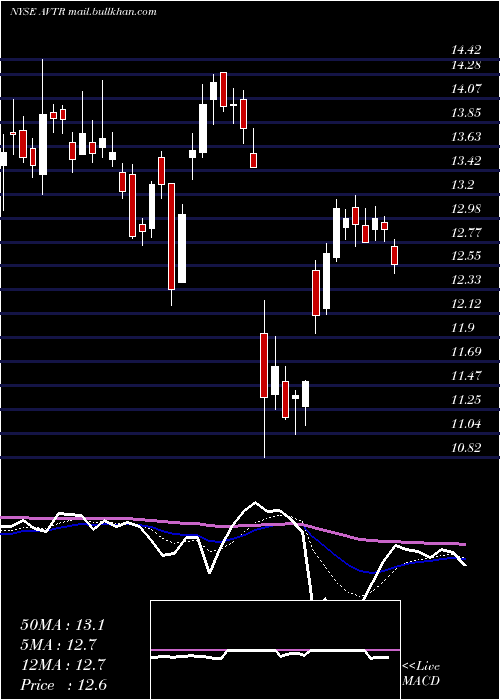The width and height of the screenshot is (500, 700).
Task: Click the 13.85 price axis label
Action: click(466, 113)
